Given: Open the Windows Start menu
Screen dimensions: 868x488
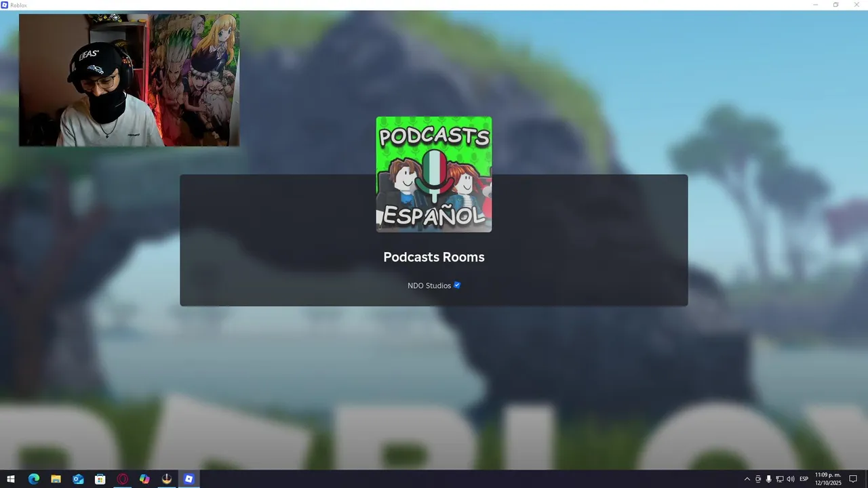Looking at the screenshot, I should [x=11, y=479].
